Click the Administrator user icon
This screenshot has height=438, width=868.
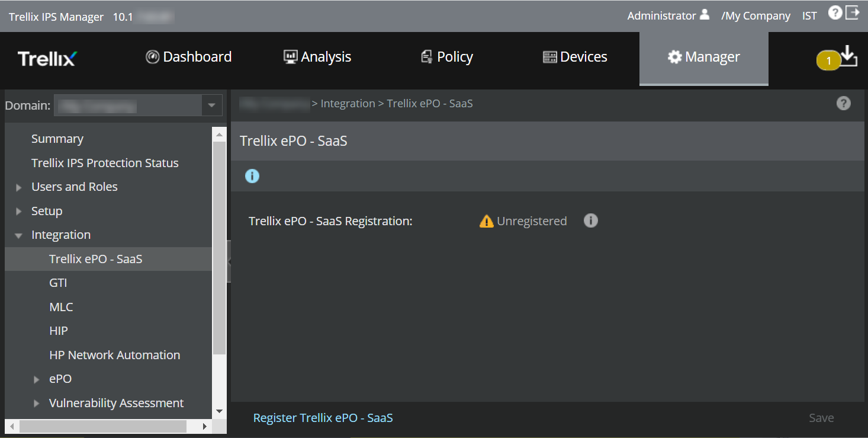pos(704,15)
